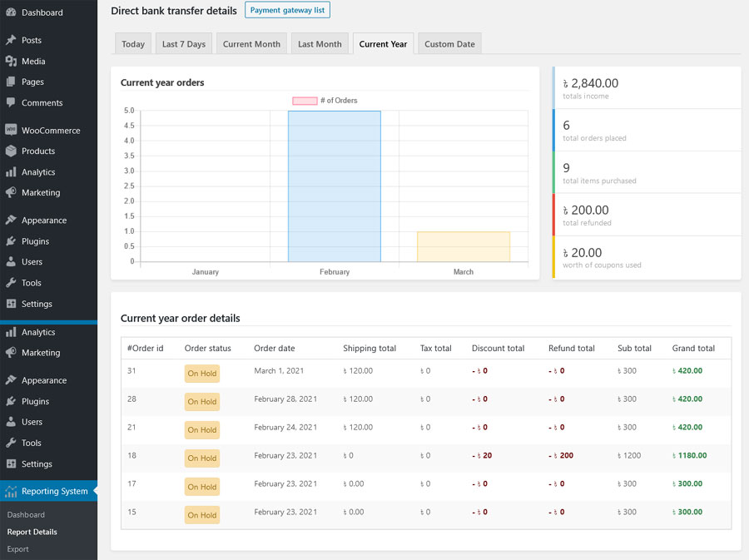Click On Hold badge for order 28

(x=202, y=402)
